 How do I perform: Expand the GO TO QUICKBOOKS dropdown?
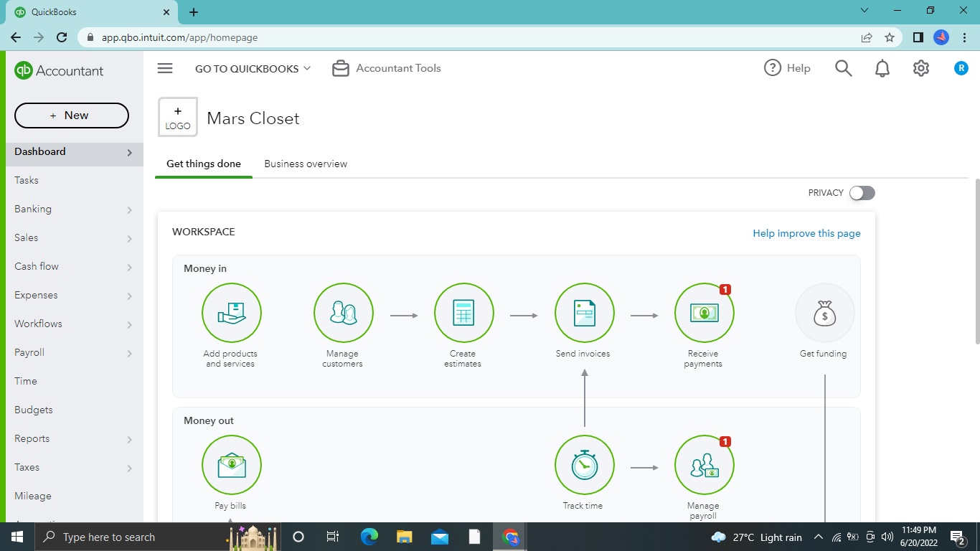tap(253, 68)
